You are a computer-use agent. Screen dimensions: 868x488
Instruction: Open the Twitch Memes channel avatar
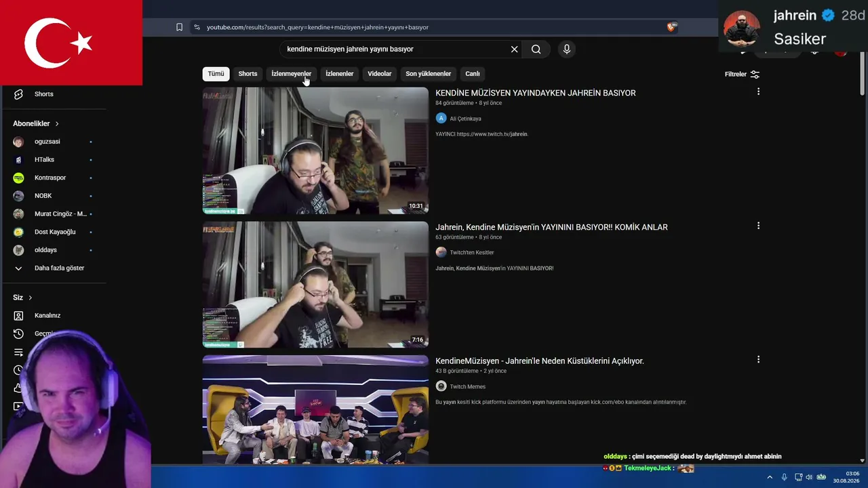click(441, 386)
